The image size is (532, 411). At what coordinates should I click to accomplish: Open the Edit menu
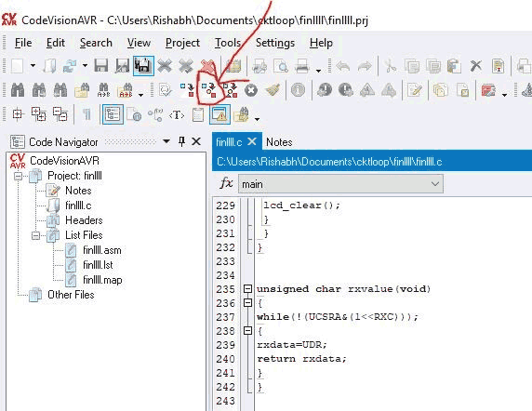(x=55, y=43)
